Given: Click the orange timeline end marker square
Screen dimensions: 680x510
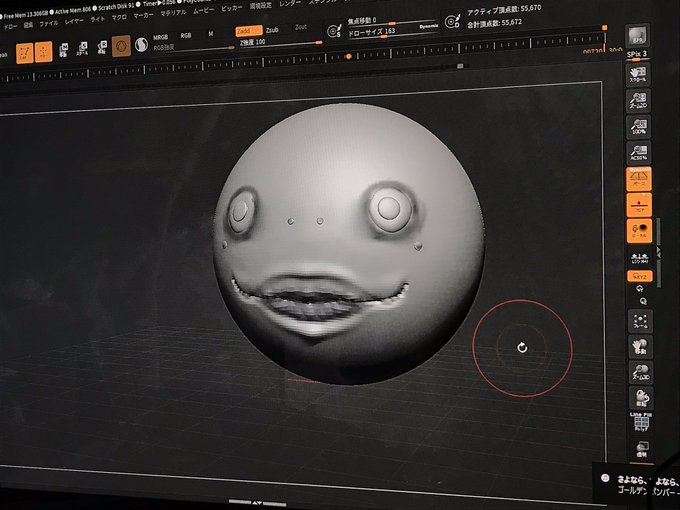Looking at the screenshot, I should coord(604,28).
